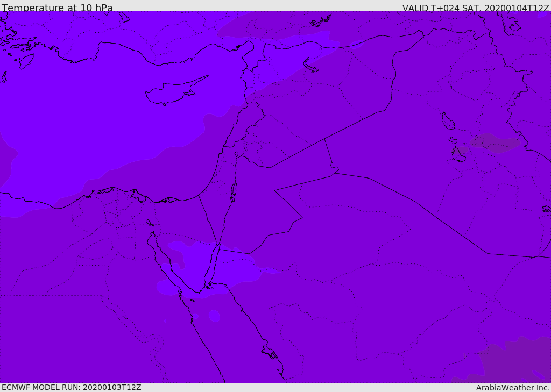The height and width of the screenshot is (392, 551).
Task: Click the "ECMWF MODEL RUN: 20200103T12Z" footer text
Action: pyautogui.click(x=72, y=387)
